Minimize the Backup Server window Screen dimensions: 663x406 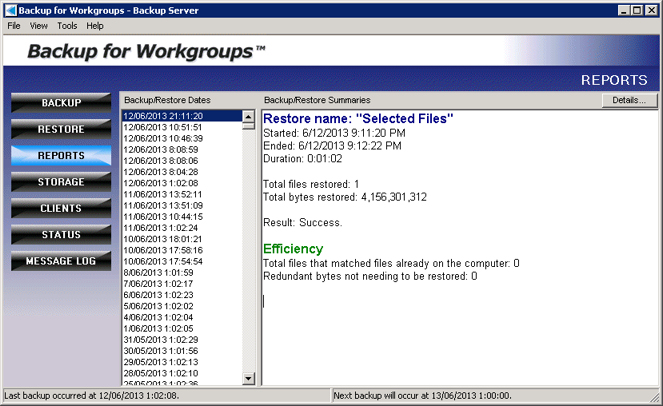[624, 11]
